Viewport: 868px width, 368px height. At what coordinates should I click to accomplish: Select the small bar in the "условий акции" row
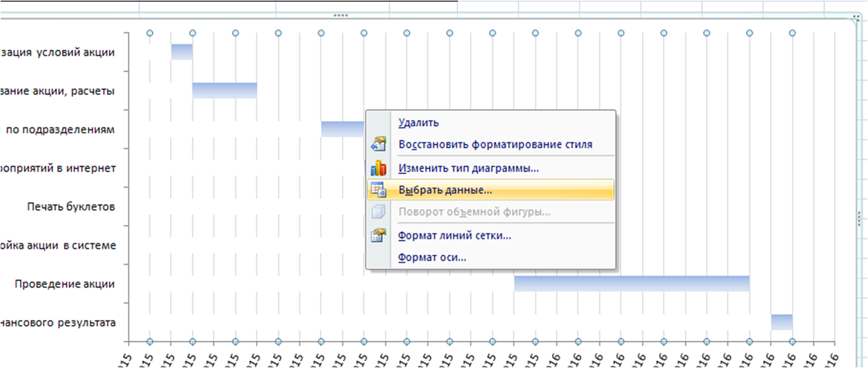pos(182,52)
